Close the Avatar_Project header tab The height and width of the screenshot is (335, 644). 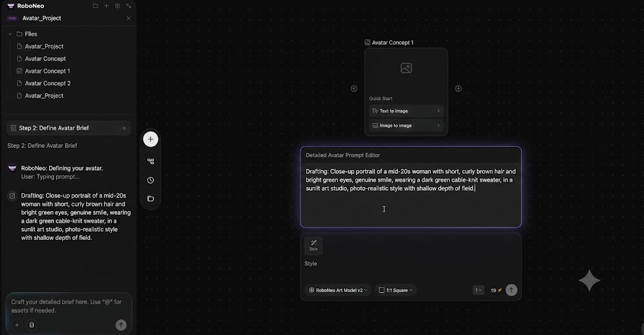128,18
